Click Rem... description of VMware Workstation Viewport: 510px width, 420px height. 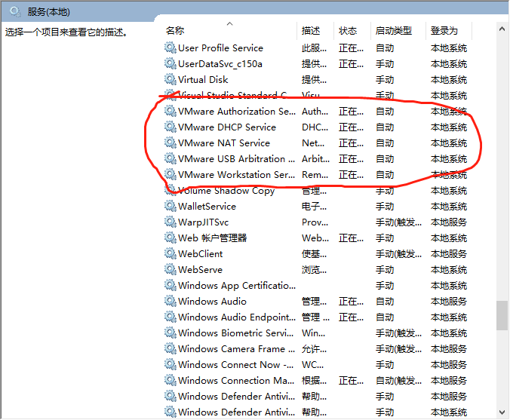click(315, 175)
